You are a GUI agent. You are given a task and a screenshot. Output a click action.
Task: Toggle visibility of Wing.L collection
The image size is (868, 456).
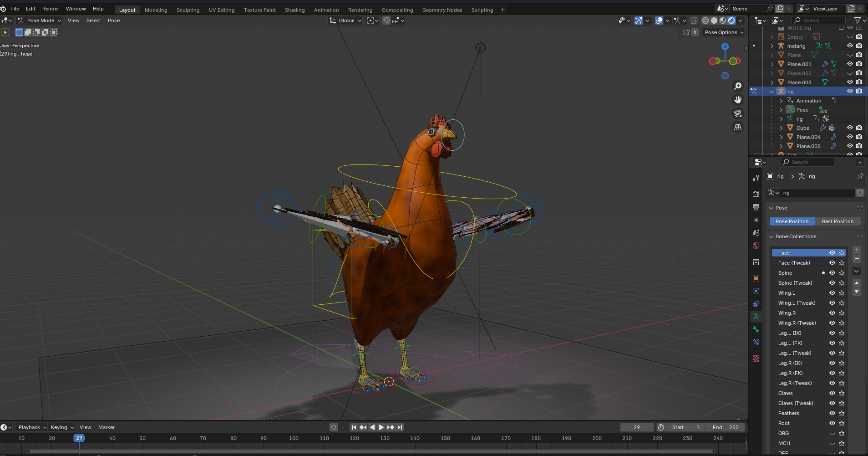click(x=832, y=293)
